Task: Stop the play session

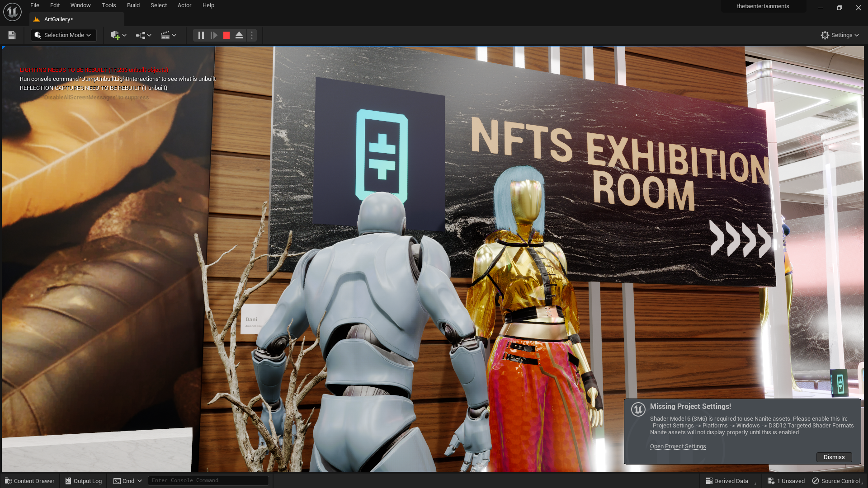Action: click(226, 35)
